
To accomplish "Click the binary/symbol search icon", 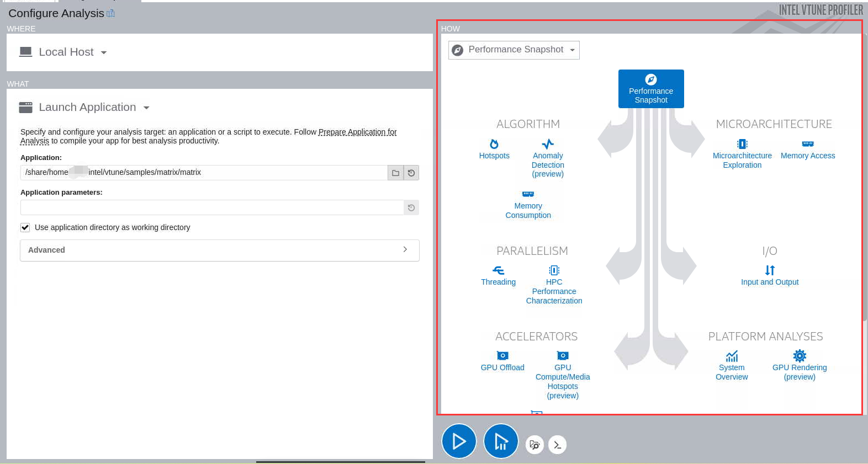I will click(x=534, y=445).
